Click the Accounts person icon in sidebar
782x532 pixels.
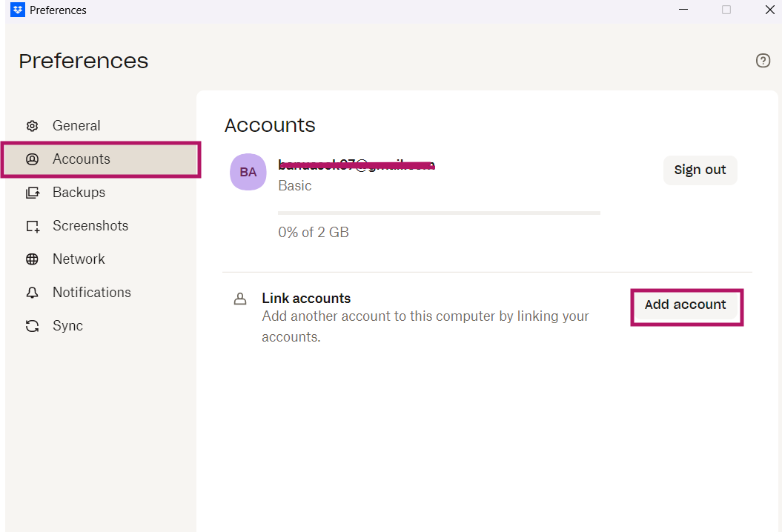pyautogui.click(x=32, y=159)
